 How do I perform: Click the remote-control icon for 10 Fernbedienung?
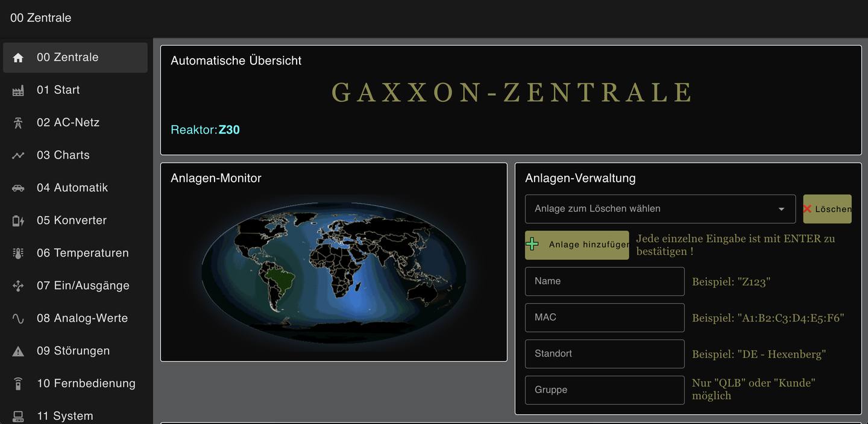pyautogui.click(x=18, y=383)
